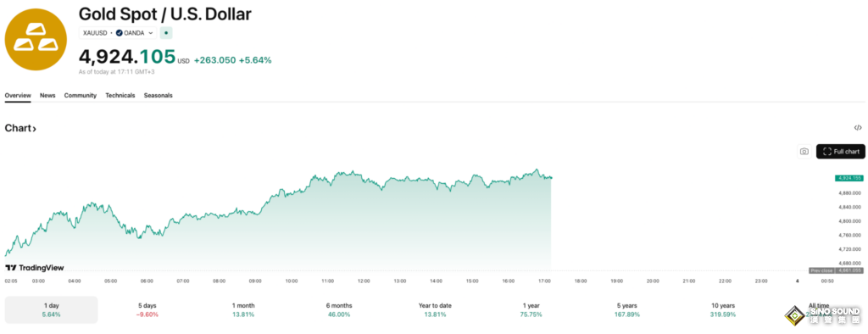
Task: Click the 12:00 time axis marker
Action: click(x=364, y=281)
